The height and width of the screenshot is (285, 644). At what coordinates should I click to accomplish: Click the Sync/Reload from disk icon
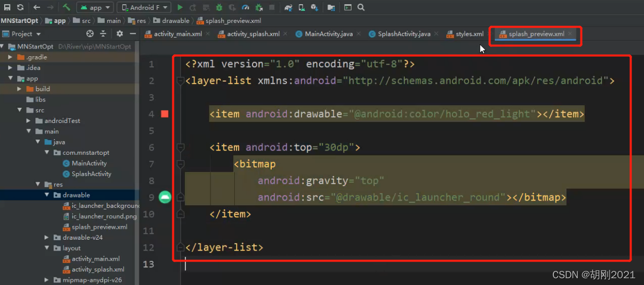pyautogui.click(x=20, y=7)
